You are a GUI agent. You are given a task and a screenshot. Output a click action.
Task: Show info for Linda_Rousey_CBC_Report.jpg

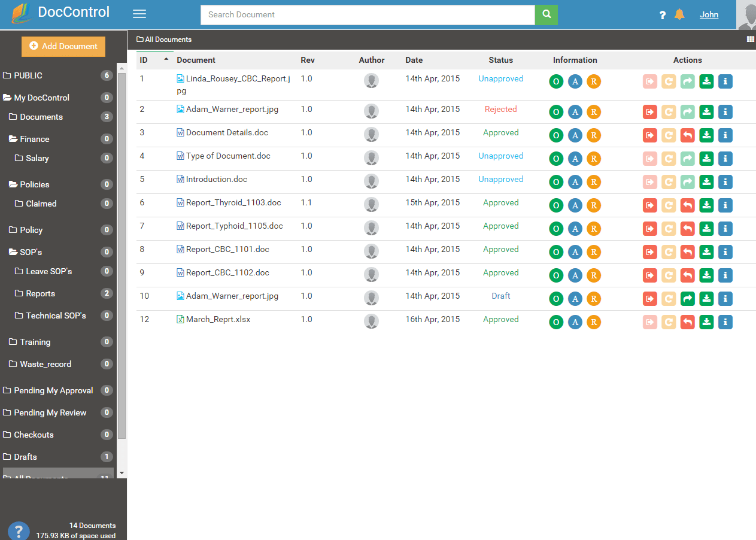click(x=725, y=81)
